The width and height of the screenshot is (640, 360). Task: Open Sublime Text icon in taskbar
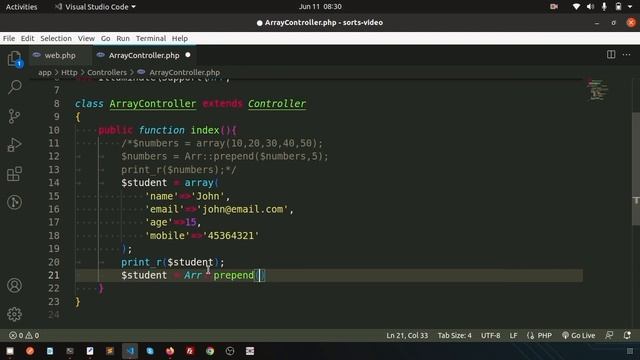tap(110, 351)
